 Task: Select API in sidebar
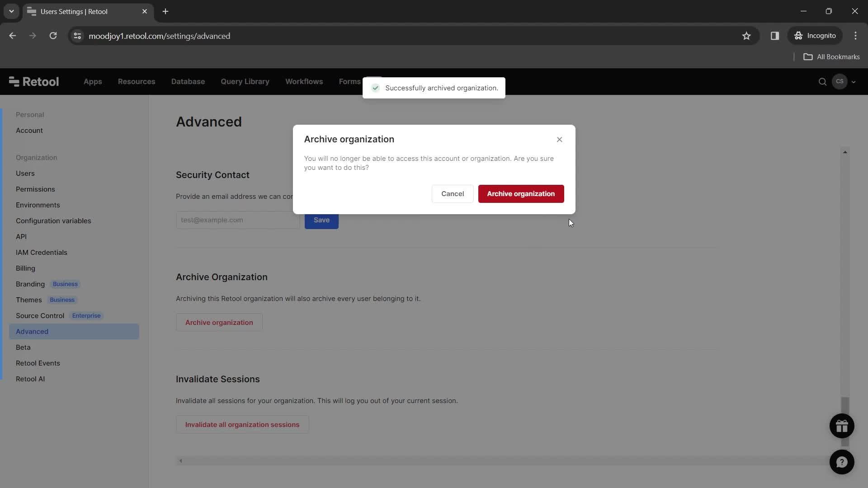point(21,237)
